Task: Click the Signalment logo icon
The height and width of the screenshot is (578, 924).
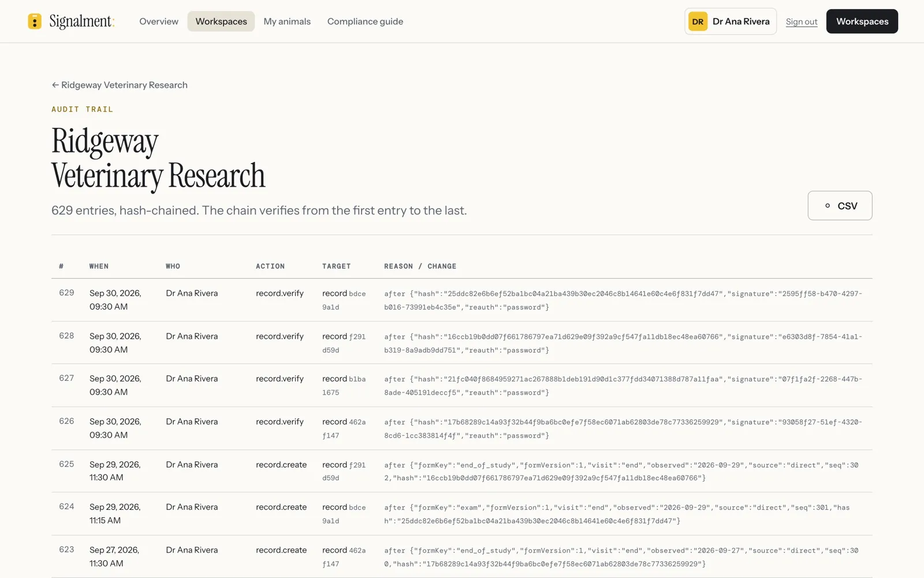Action: pos(35,21)
